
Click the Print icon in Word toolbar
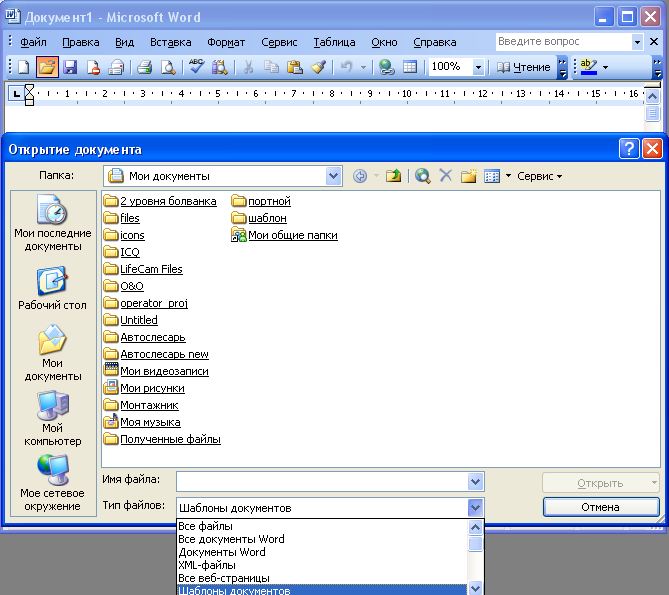coord(144,67)
